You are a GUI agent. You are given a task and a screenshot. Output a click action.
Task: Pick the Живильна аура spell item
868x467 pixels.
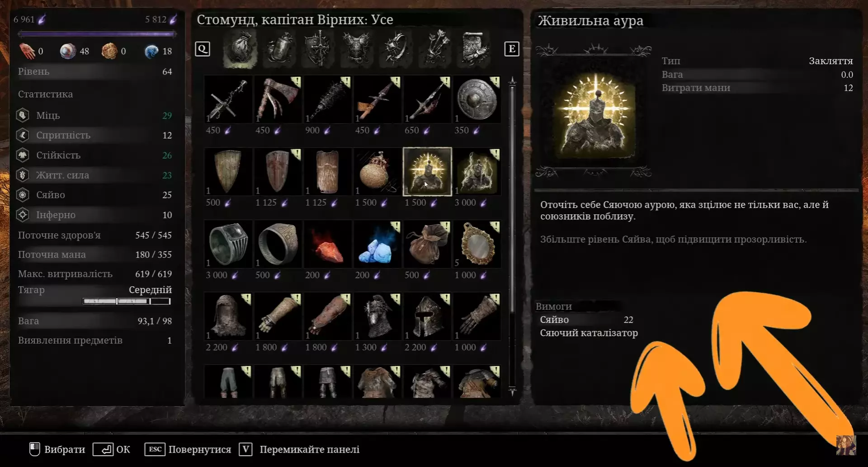coord(427,171)
